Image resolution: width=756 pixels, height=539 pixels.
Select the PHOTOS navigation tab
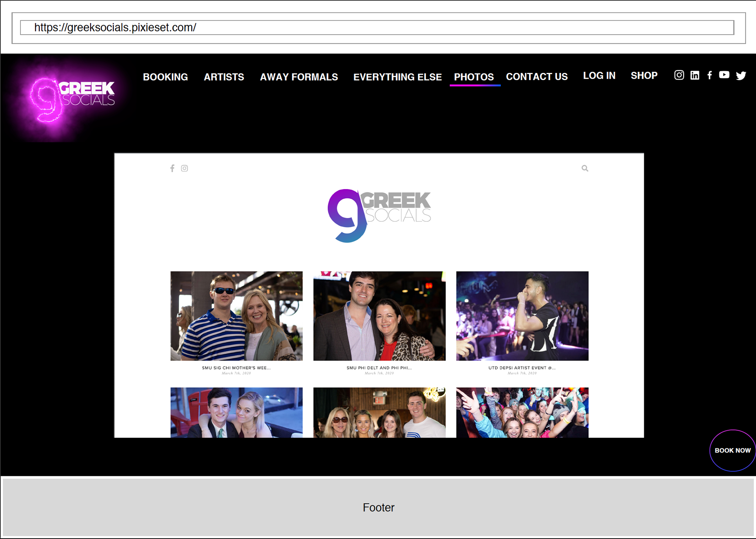(474, 77)
